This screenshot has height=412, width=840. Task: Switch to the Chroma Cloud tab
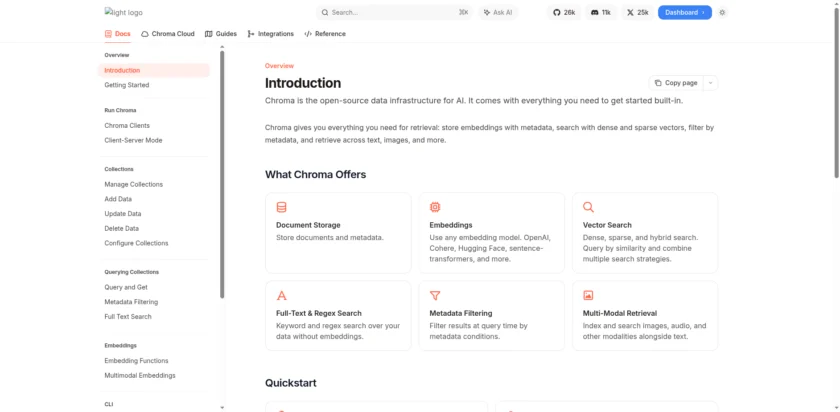[168, 34]
